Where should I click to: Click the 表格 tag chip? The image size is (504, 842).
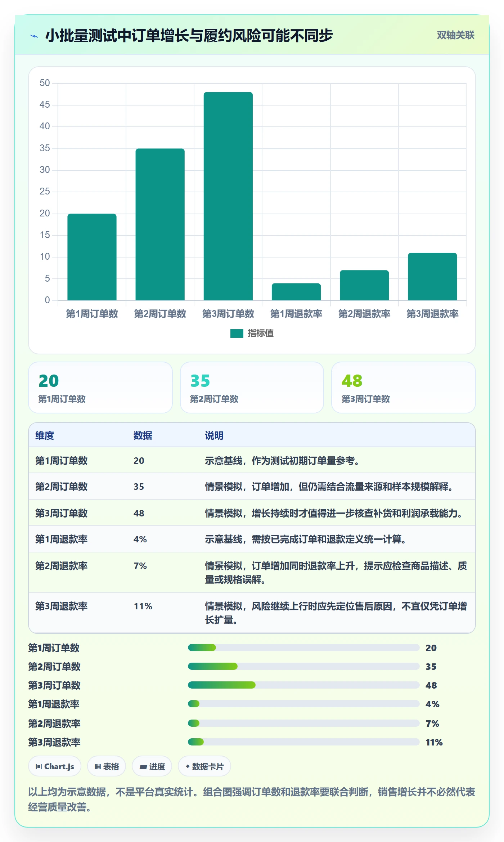(x=107, y=766)
